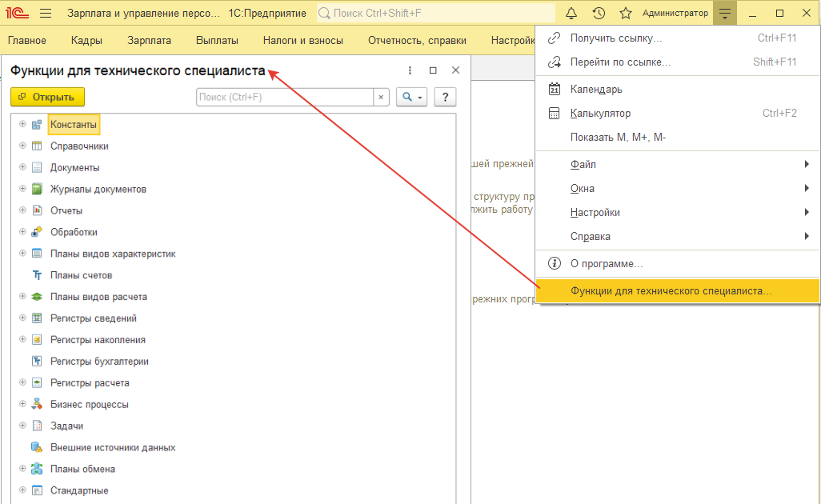The height and width of the screenshot is (504, 821).
Task: Expand the Регистры сведений node
Action: (x=22, y=318)
